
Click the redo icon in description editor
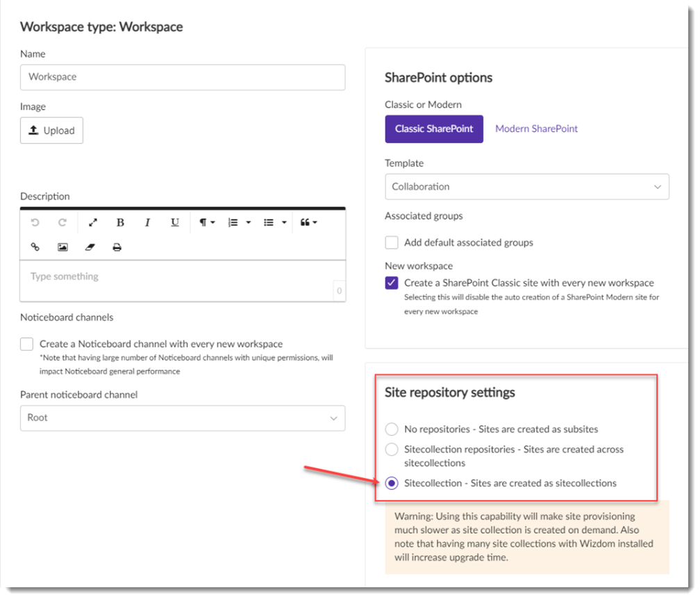tap(62, 222)
